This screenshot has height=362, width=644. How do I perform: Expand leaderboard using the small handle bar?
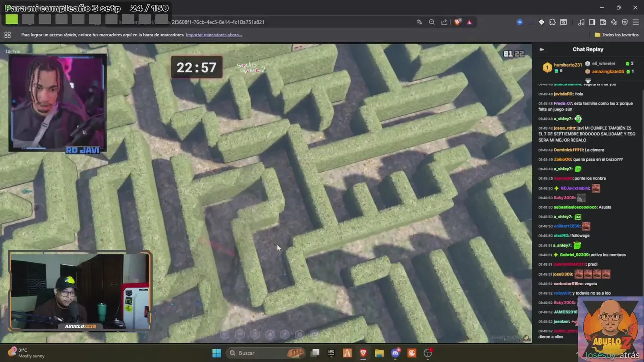(588, 80)
